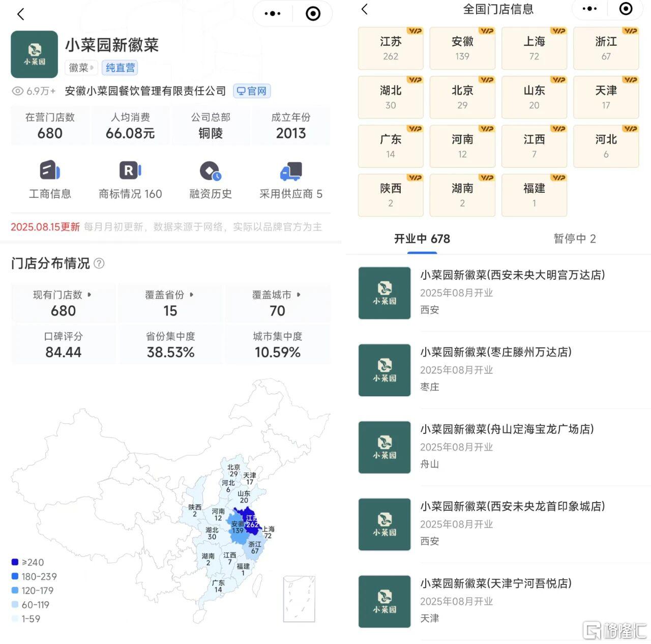Viewport: 651px width, 644px height.
Task: Open store title 小菜园新徽菜(枣庄滕州万达店)
Action: [496, 352]
